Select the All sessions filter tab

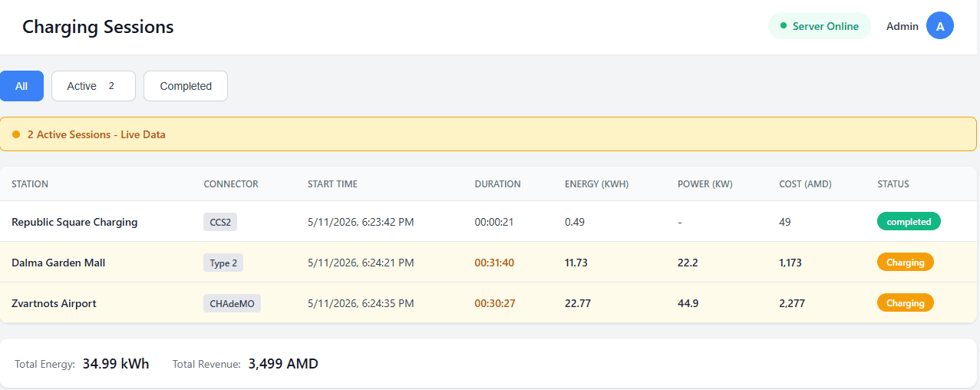coord(21,86)
